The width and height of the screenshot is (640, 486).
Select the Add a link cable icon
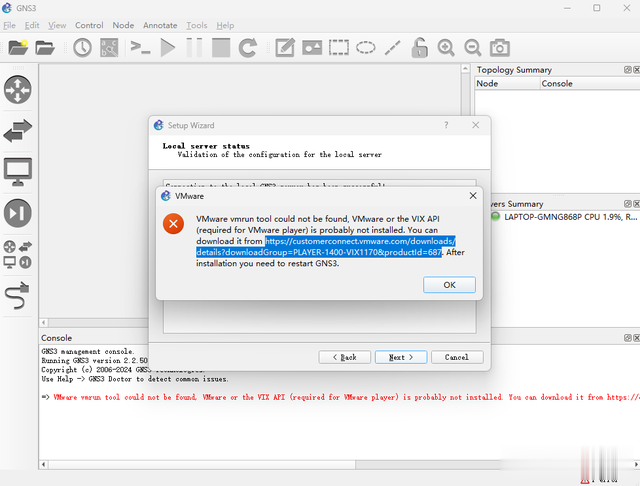coord(18,296)
